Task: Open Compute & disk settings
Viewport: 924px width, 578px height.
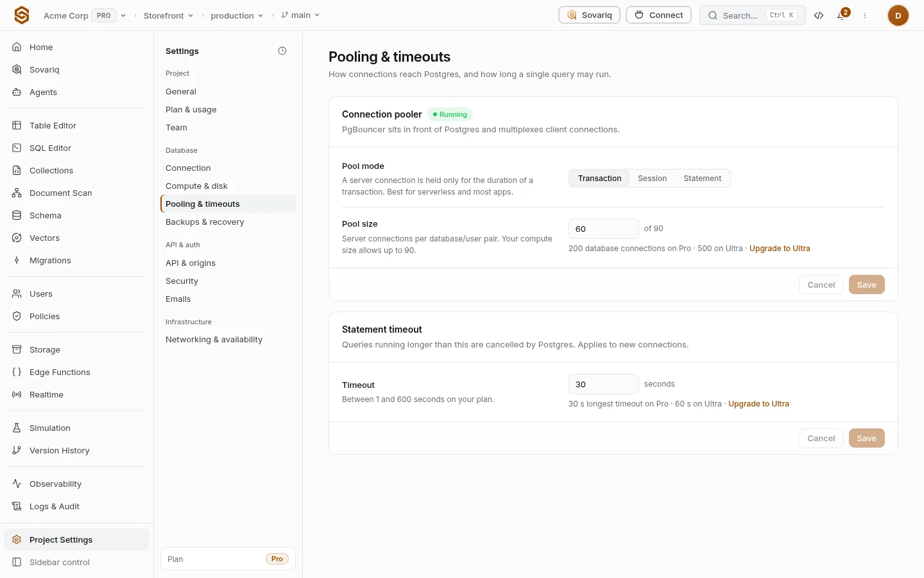Action: click(228, 186)
